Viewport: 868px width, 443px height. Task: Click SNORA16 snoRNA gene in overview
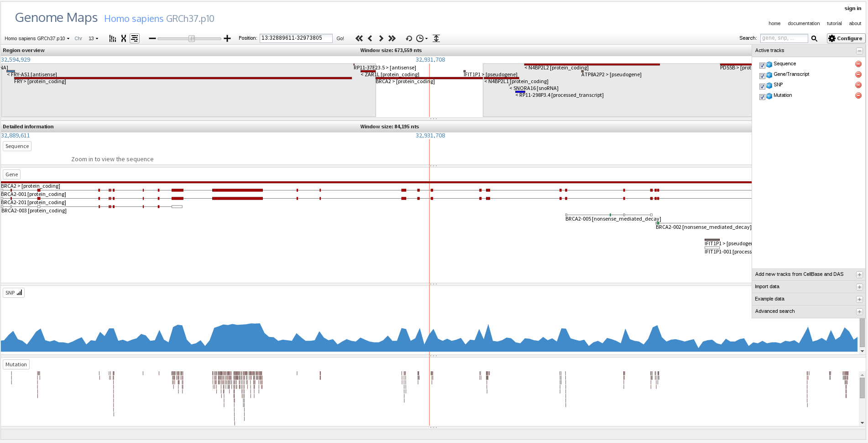point(533,89)
